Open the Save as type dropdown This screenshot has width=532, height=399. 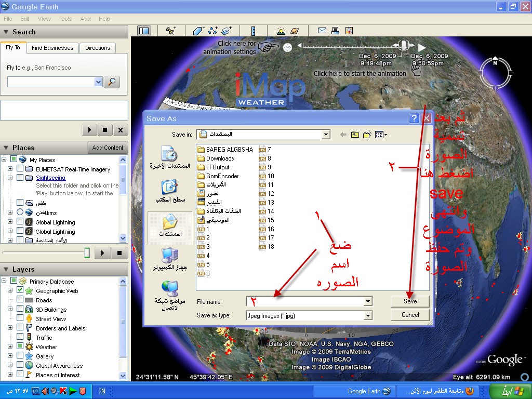point(368,316)
